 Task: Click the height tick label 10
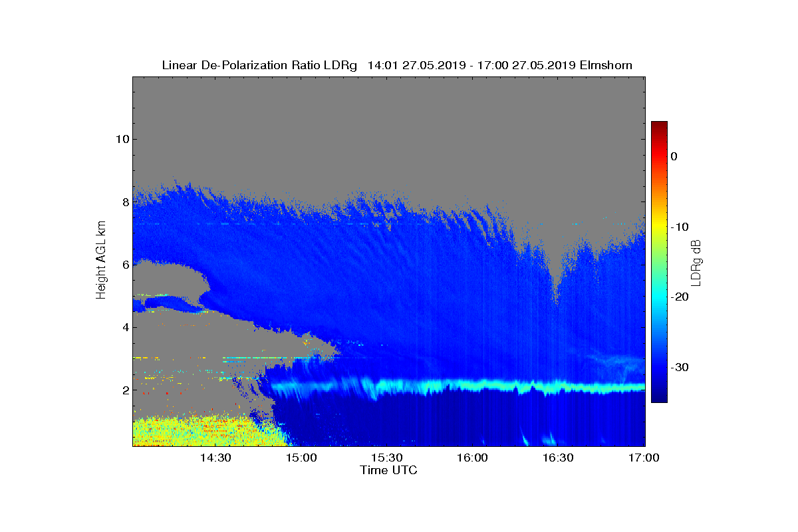coord(122,139)
